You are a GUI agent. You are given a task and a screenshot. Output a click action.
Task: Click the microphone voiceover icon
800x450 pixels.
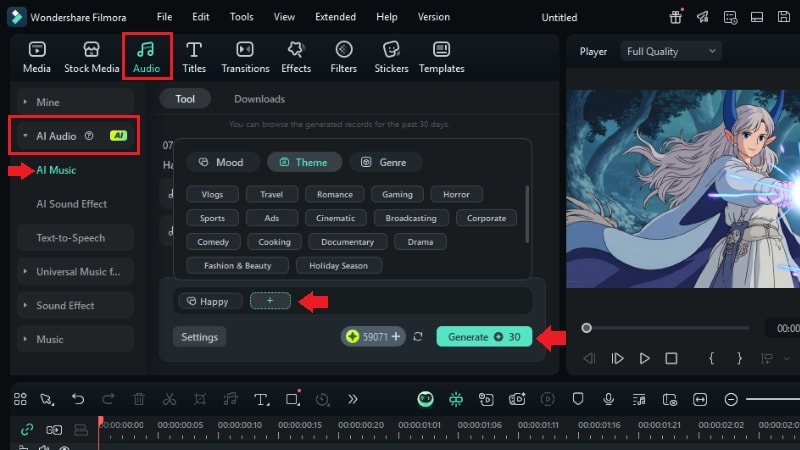[x=608, y=399]
